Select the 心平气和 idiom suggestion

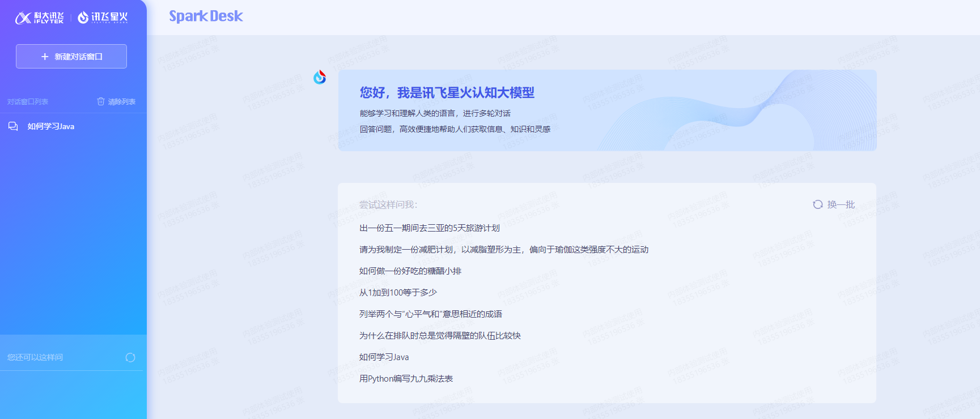tap(431, 314)
